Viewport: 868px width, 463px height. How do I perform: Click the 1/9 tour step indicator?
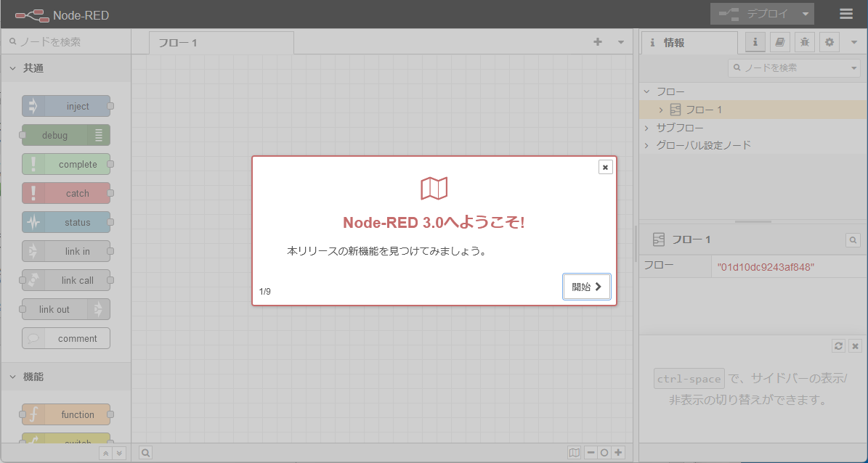(x=264, y=292)
